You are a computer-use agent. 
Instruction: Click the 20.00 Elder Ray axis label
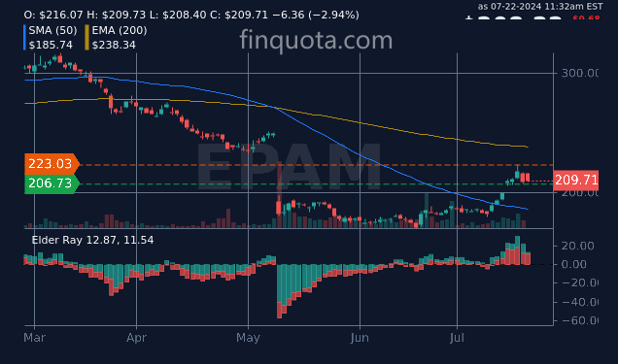click(577, 246)
